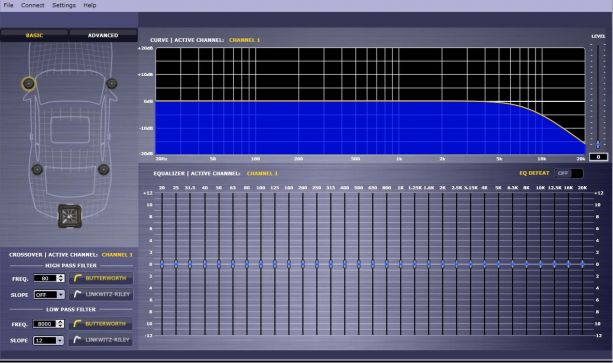
Task: Click the 8K equalizer slider handle
Action: tap(527, 265)
